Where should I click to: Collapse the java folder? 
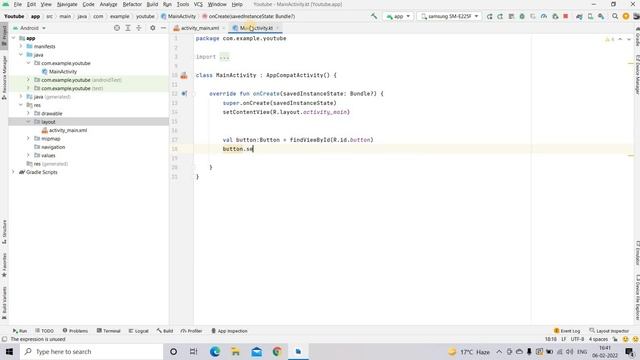coord(21,55)
